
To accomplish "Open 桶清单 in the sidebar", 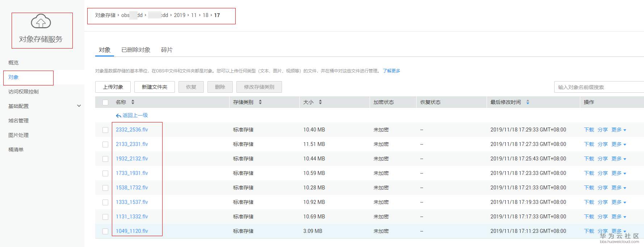I will (x=16, y=150).
